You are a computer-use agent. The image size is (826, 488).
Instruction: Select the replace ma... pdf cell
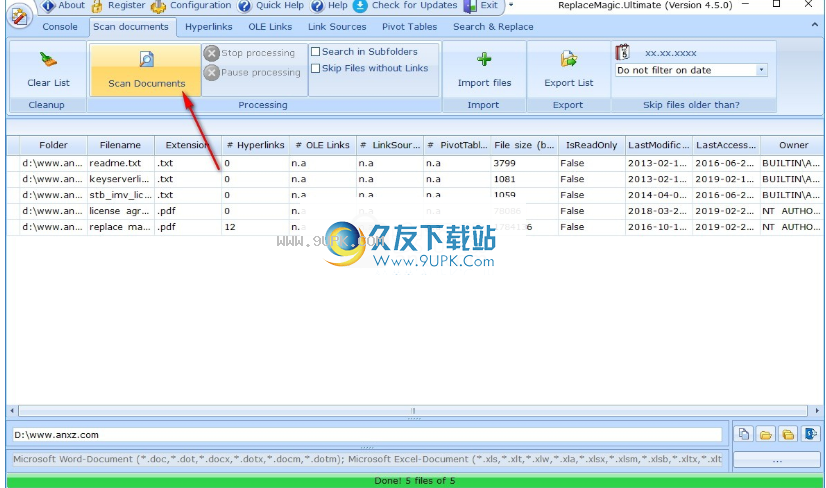121,227
